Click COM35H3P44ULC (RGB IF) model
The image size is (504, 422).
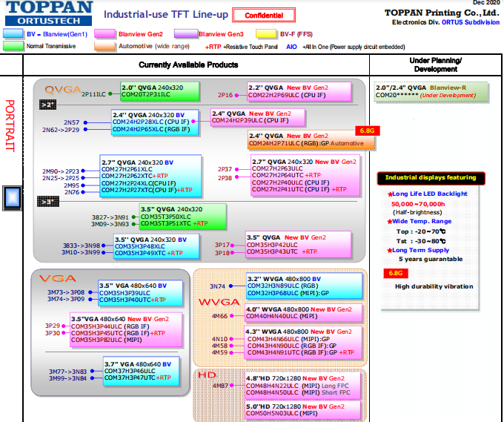point(110,326)
